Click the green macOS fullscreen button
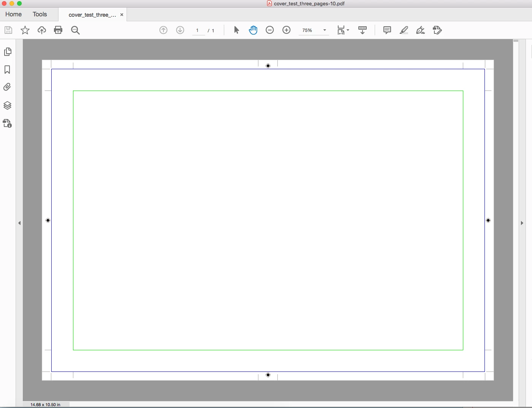Screen dimensions: 532x408 (19, 3)
